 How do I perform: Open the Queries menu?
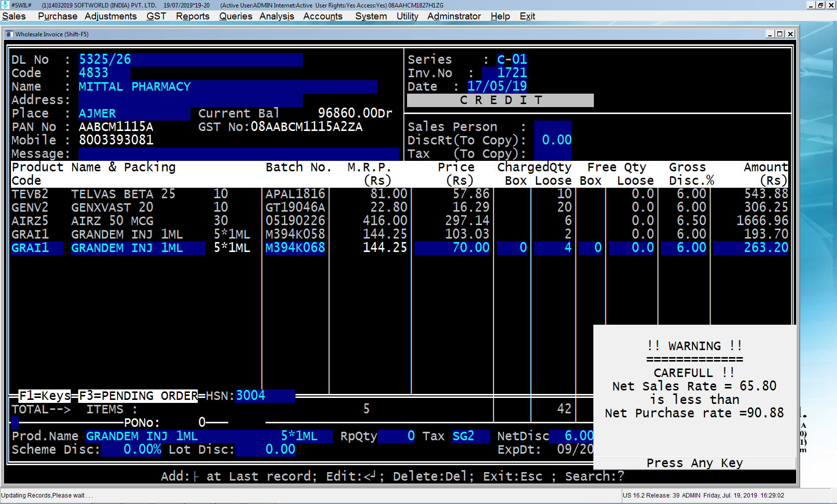(236, 16)
